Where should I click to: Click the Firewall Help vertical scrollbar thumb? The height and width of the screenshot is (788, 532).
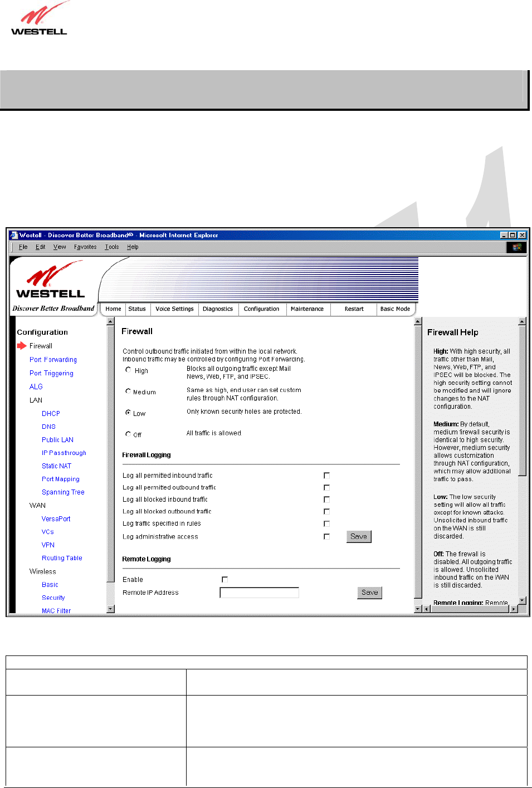click(522, 401)
